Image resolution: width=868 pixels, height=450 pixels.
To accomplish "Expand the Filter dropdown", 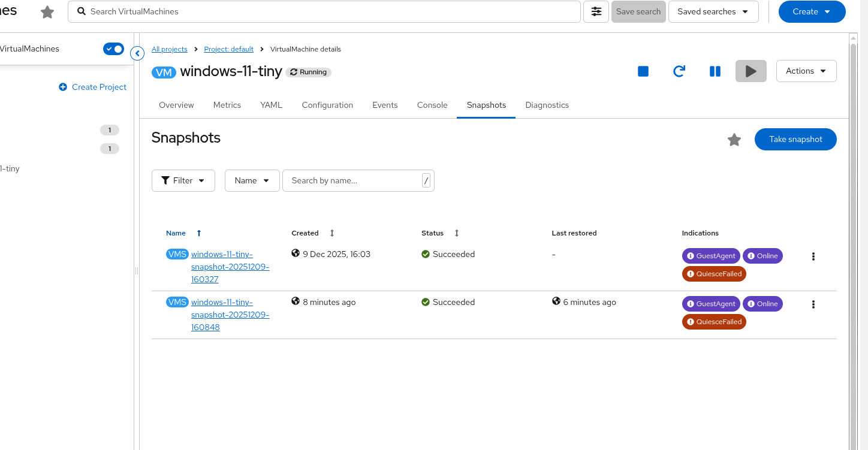I will pyautogui.click(x=183, y=180).
